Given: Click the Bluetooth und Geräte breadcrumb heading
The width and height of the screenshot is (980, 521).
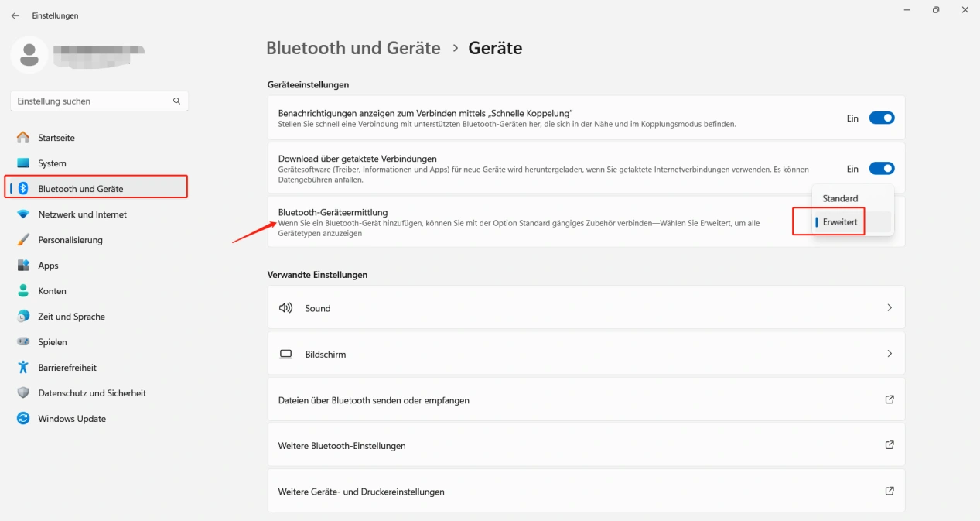Looking at the screenshot, I should point(353,48).
